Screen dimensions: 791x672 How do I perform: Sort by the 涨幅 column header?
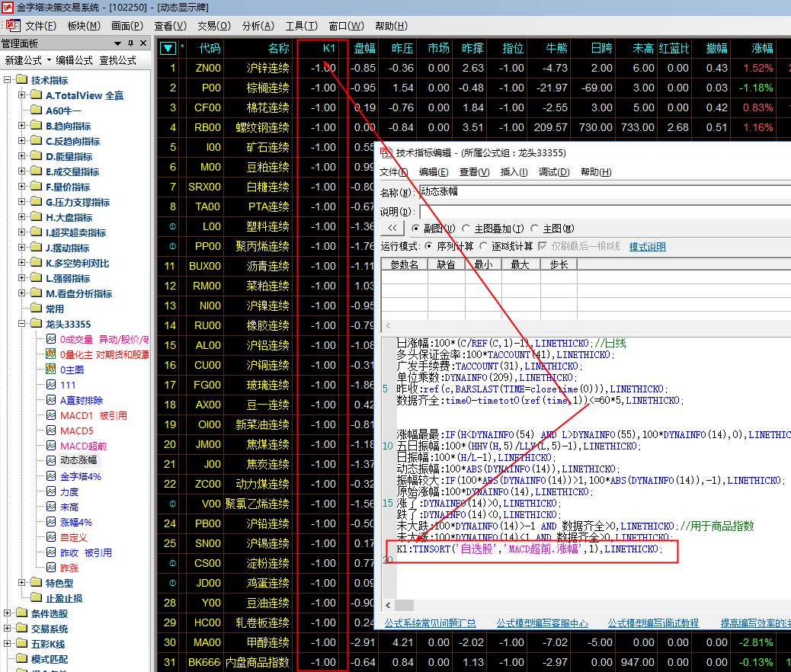click(x=762, y=49)
